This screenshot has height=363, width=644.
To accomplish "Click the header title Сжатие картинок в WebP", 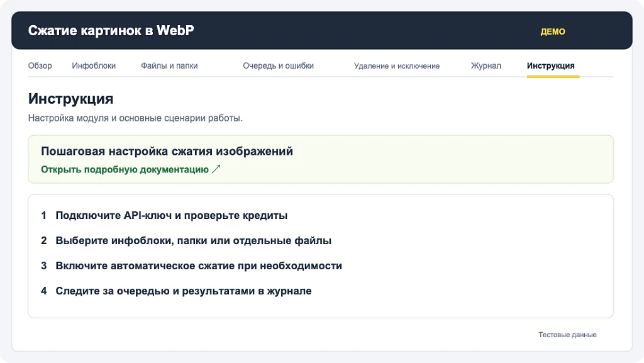I will (111, 30).
